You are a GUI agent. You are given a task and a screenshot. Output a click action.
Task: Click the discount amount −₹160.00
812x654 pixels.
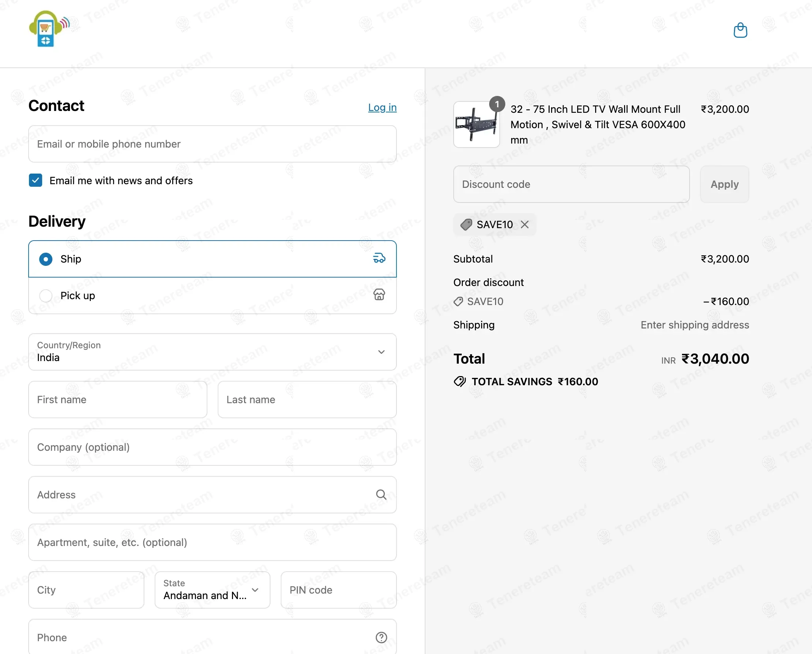click(726, 301)
